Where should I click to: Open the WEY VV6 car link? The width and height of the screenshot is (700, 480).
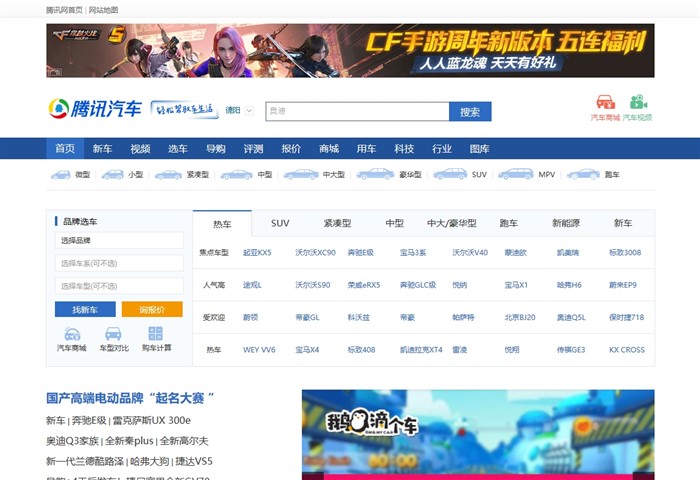click(259, 350)
